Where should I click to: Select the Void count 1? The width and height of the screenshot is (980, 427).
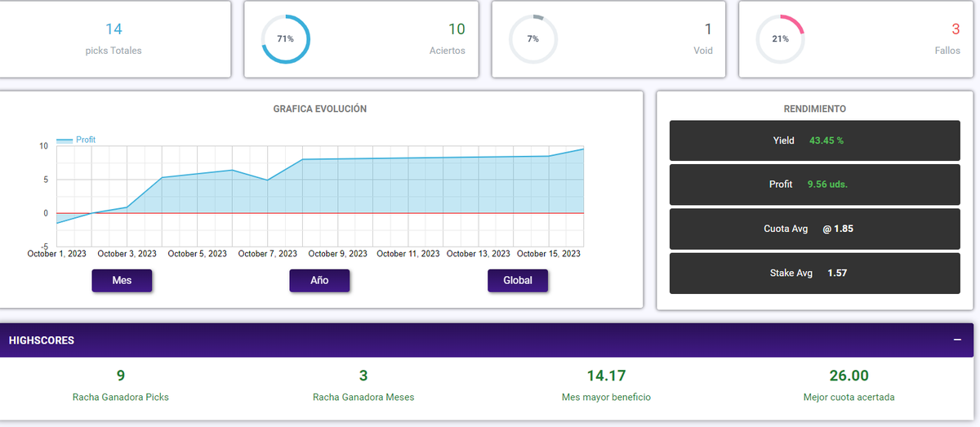(x=708, y=29)
